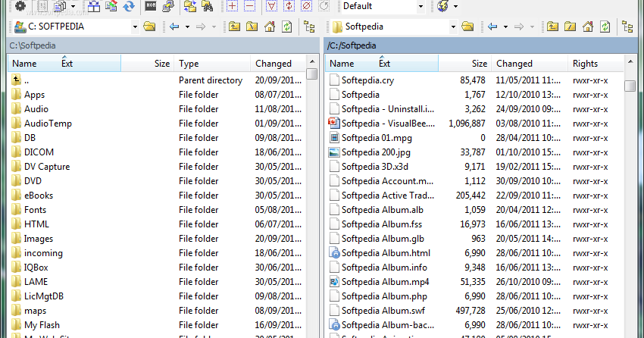Expand the session lightning dropdown arrow
This screenshot has height=338, width=644.
pyautogui.click(x=455, y=6)
